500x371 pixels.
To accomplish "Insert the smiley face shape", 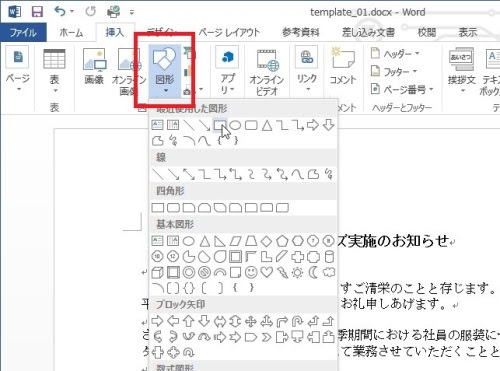I will click(x=251, y=272).
